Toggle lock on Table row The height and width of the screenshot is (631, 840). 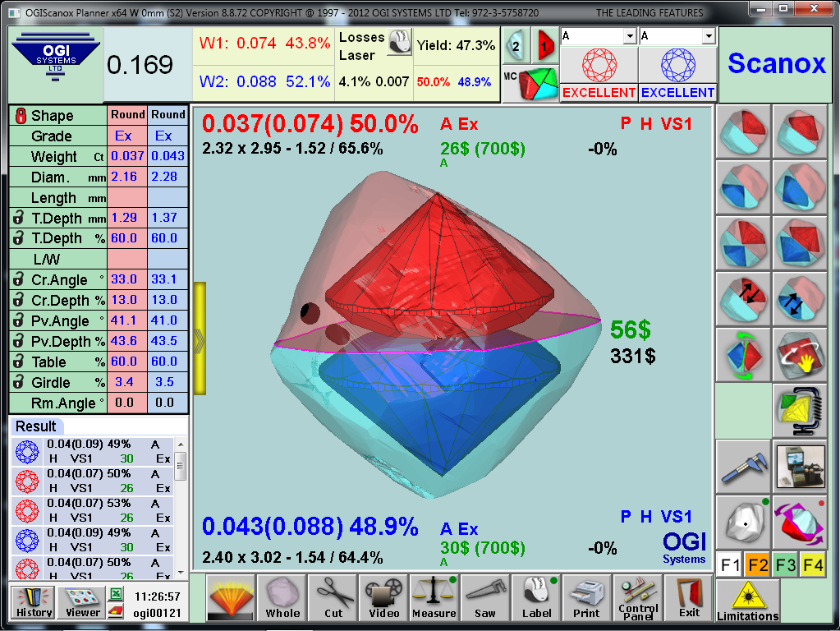tap(18, 362)
